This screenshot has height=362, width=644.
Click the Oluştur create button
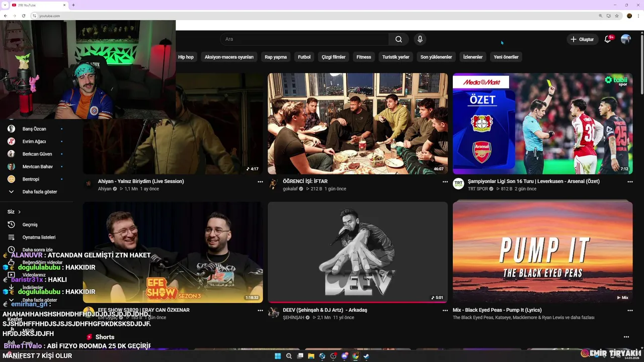(582, 39)
